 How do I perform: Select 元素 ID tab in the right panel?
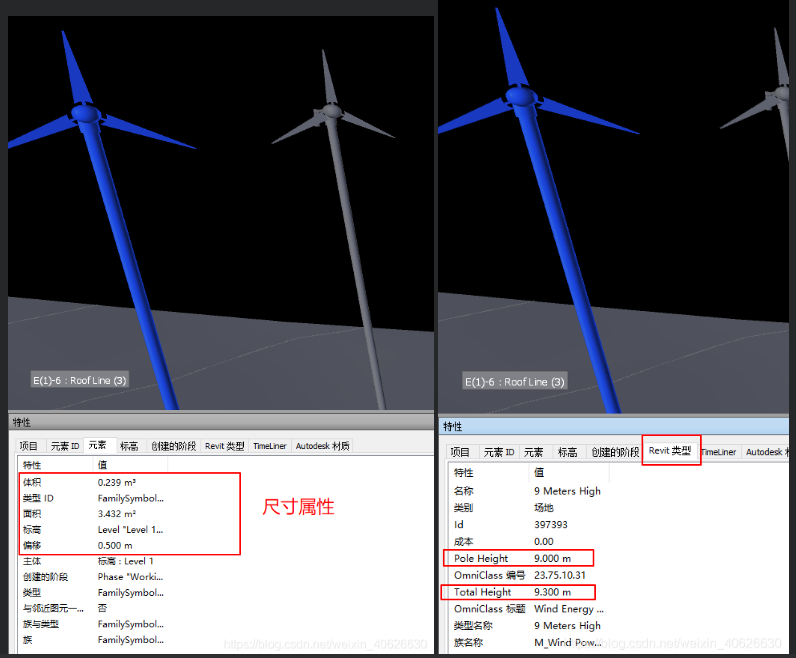[498, 453]
